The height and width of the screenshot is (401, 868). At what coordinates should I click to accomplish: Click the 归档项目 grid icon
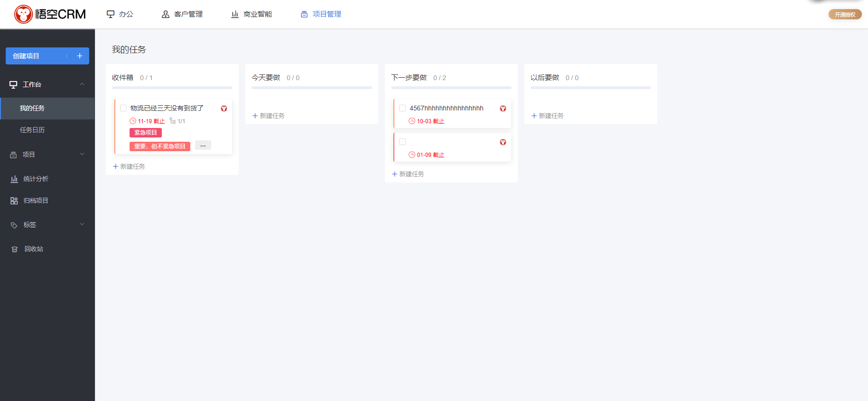(14, 201)
